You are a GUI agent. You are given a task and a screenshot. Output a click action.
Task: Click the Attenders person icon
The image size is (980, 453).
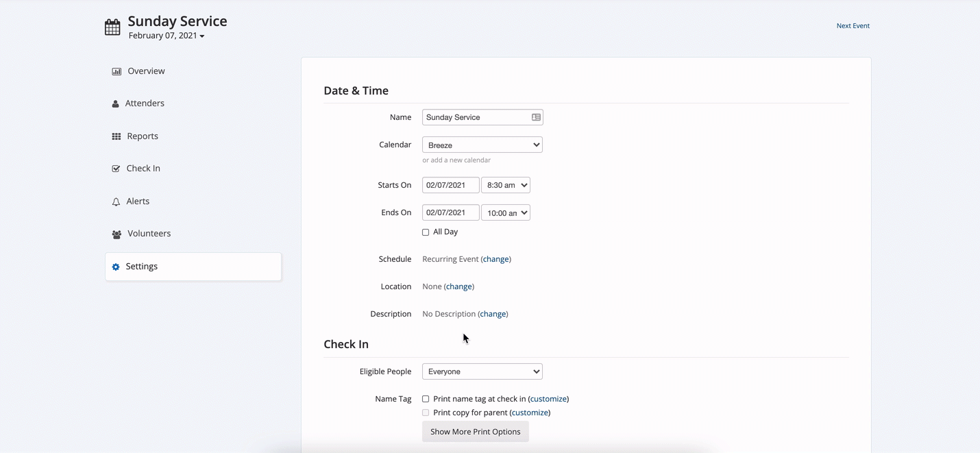(x=115, y=103)
